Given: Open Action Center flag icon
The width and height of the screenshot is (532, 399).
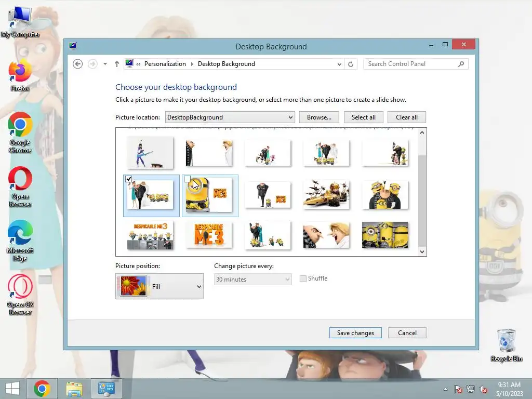Looking at the screenshot, I should coord(458,389).
